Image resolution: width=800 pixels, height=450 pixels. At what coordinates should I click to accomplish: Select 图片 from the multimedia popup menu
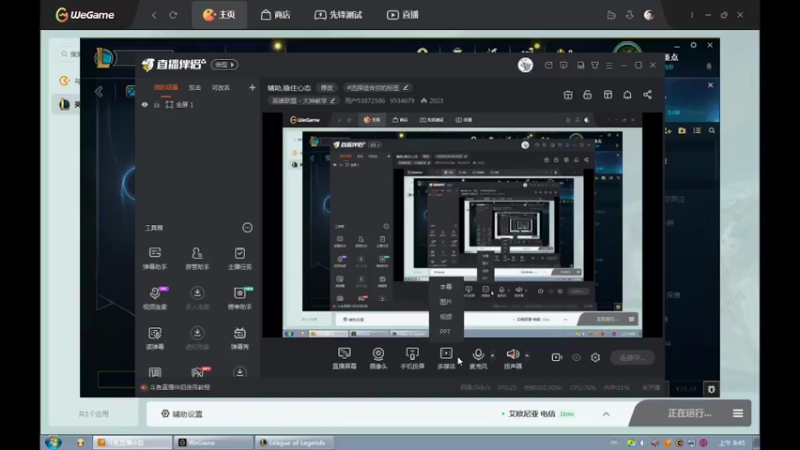pos(445,302)
